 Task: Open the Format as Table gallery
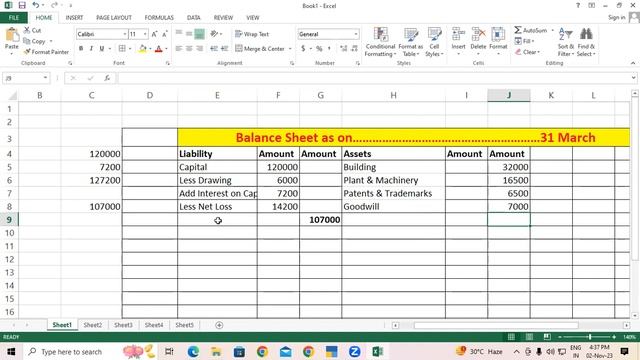pyautogui.click(x=411, y=42)
